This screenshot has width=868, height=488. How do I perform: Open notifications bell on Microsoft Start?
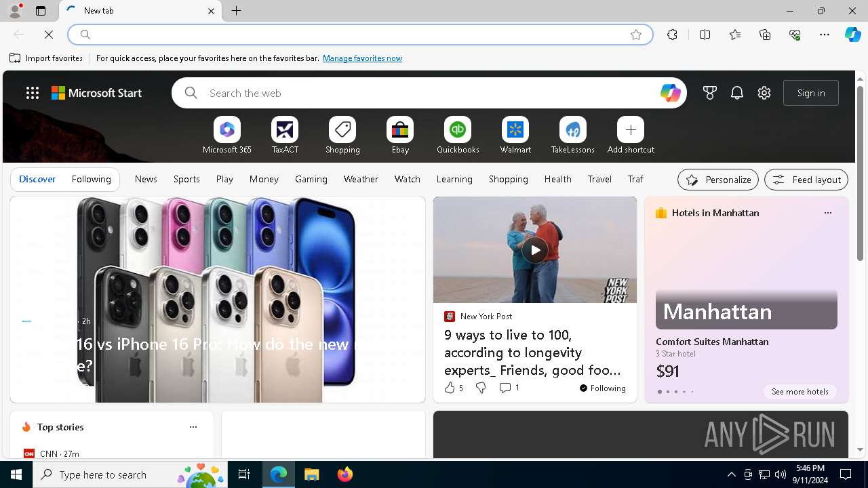[x=737, y=93]
